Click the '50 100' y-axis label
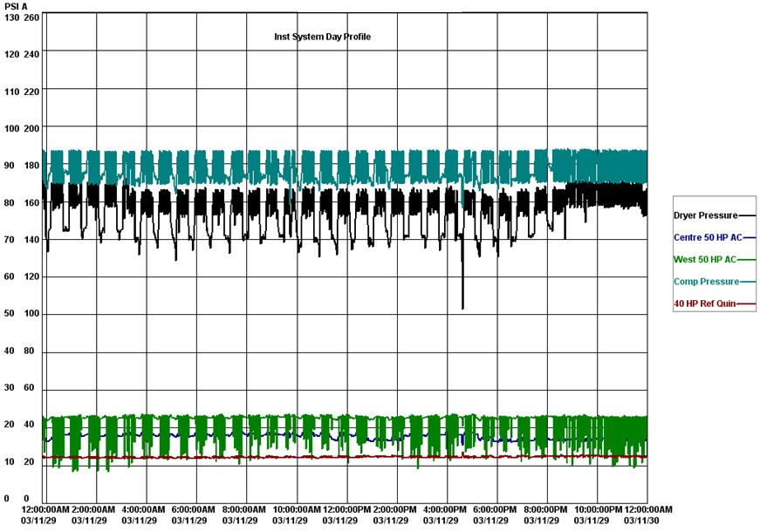 [22, 313]
